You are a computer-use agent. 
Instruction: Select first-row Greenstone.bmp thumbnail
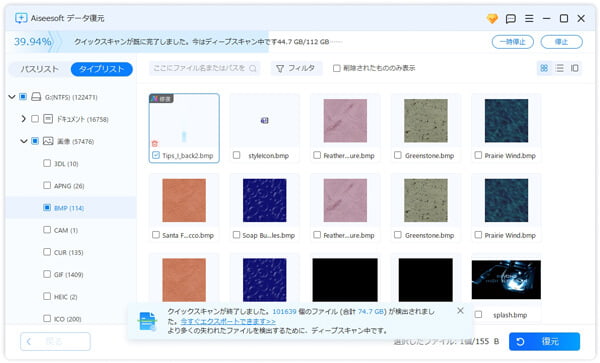pyautogui.click(x=426, y=120)
